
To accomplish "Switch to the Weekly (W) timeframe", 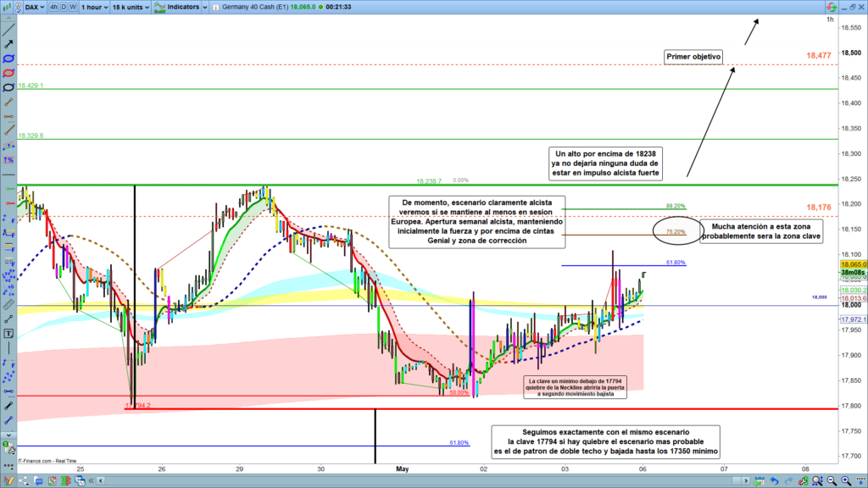I will pyautogui.click(x=75, y=6).
